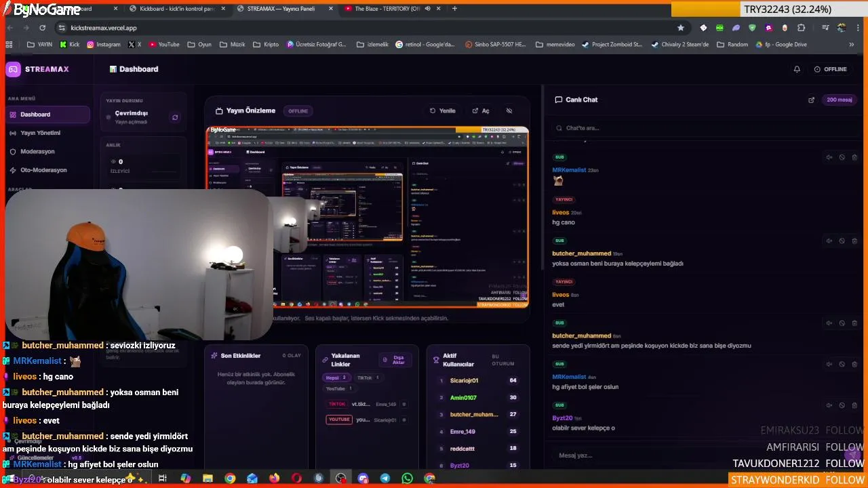The height and width of the screenshot is (488, 868).
Task: Click the OFFLINE status button in header
Action: coord(831,69)
